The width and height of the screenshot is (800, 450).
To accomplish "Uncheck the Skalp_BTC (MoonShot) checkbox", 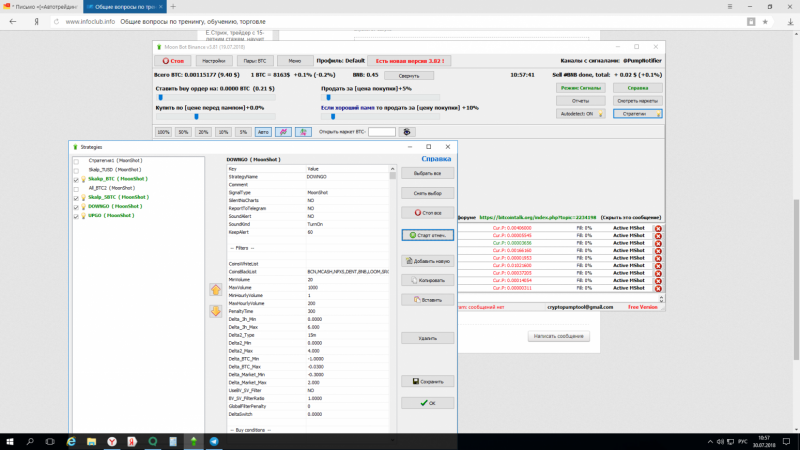I will (x=77, y=180).
